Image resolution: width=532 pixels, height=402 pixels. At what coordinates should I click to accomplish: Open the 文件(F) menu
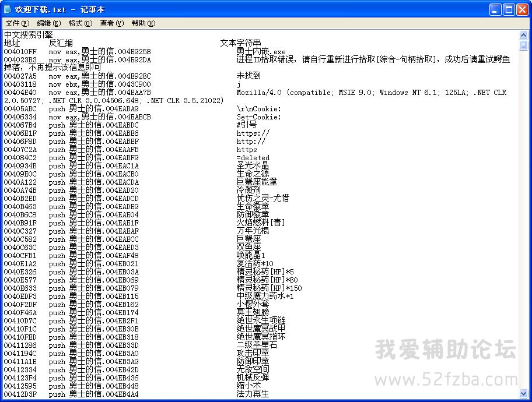click(x=17, y=23)
